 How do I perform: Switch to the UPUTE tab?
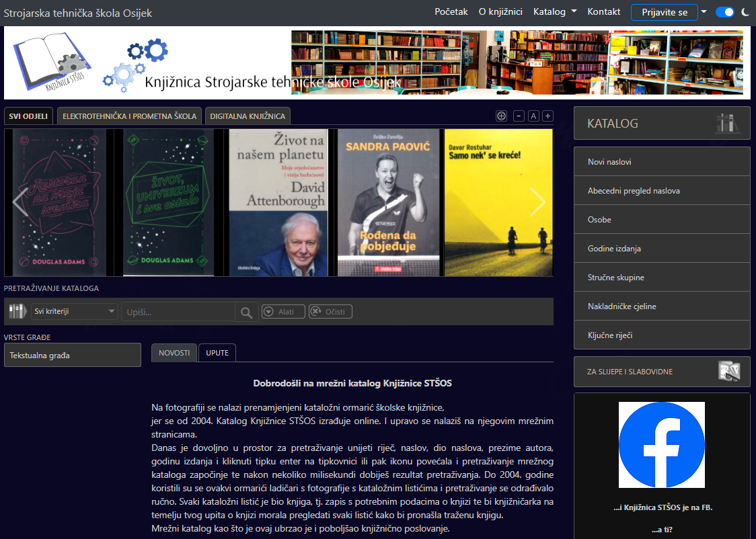click(217, 353)
